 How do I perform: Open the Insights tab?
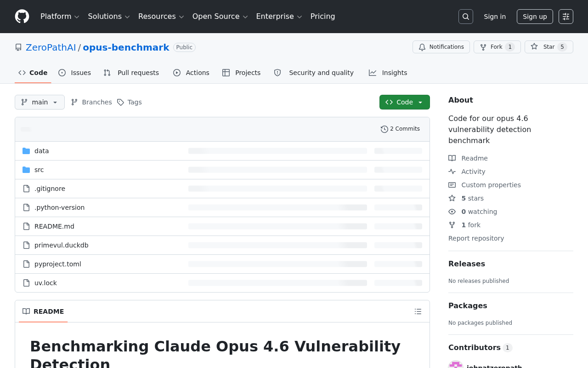pos(388,73)
